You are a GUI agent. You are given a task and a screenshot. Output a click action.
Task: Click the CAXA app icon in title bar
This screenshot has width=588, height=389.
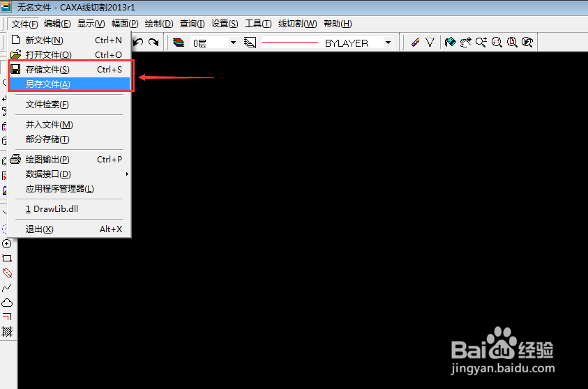(6, 7)
